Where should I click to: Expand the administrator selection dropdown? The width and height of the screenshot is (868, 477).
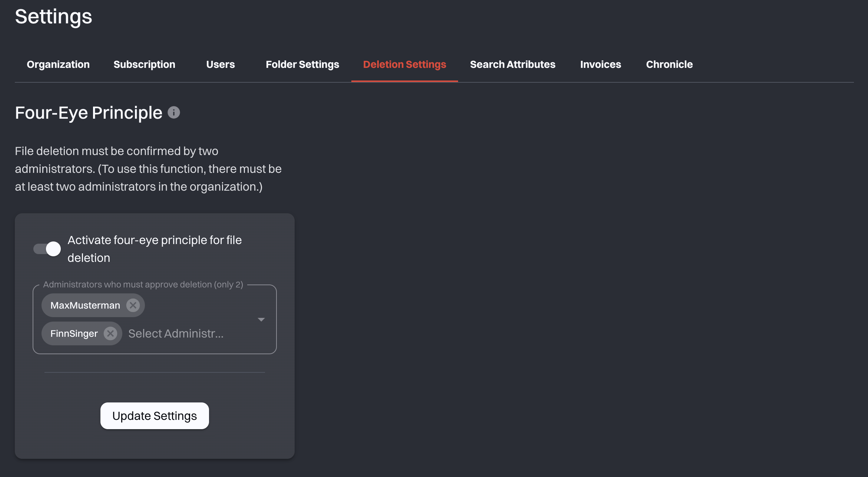tap(262, 319)
